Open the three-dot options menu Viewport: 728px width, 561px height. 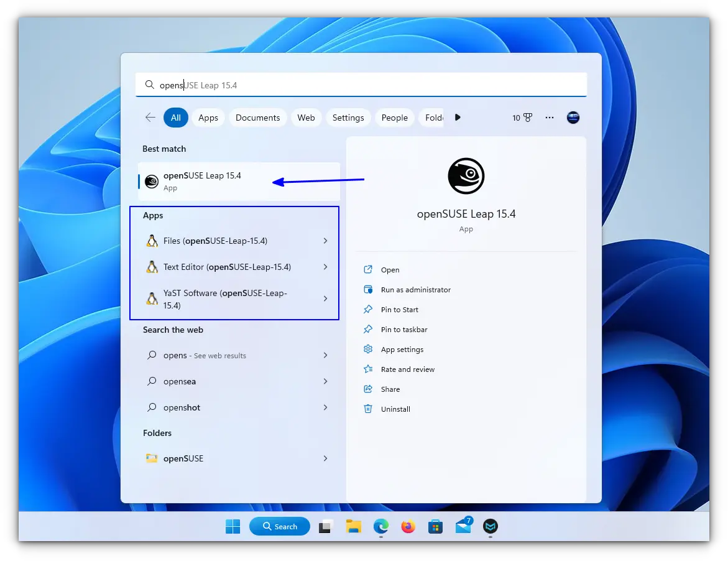[549, 118]
